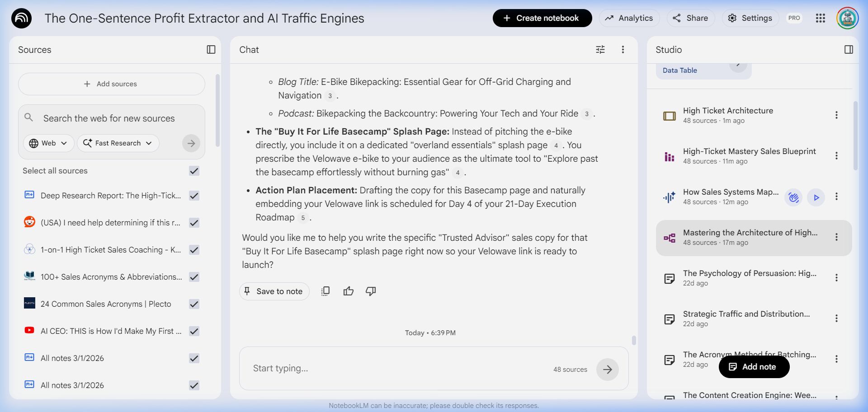Image resolution: width=868 pixels, height=412 pixels.
Task: Give thumbs down to response
Action: [x=371, y=291]
